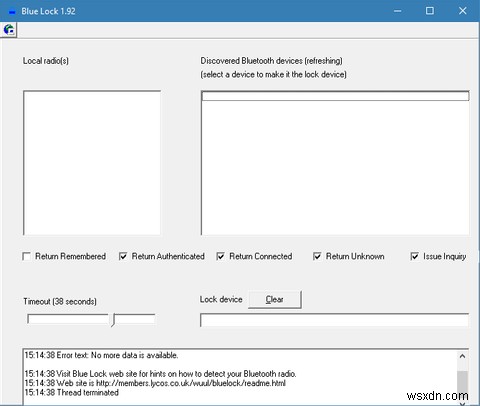Image resolution: width=480 pixels, height=406 pixels.
Task: Click the Clear button for lock device
Action: click(275, 299)
